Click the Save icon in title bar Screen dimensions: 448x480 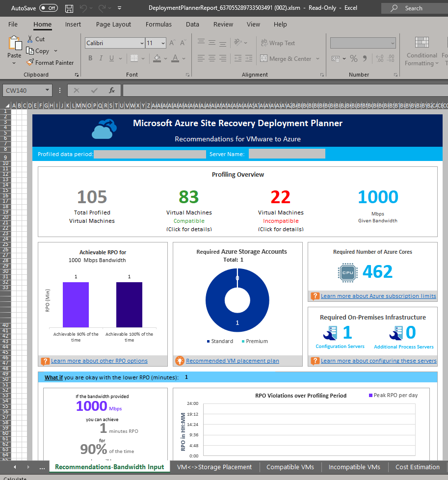coord(69,8)
